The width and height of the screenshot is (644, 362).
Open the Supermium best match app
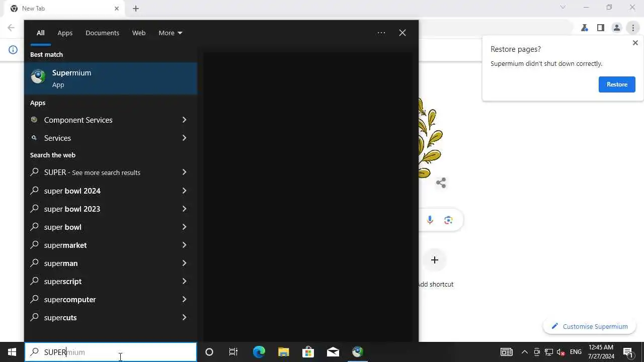(111, 78)
